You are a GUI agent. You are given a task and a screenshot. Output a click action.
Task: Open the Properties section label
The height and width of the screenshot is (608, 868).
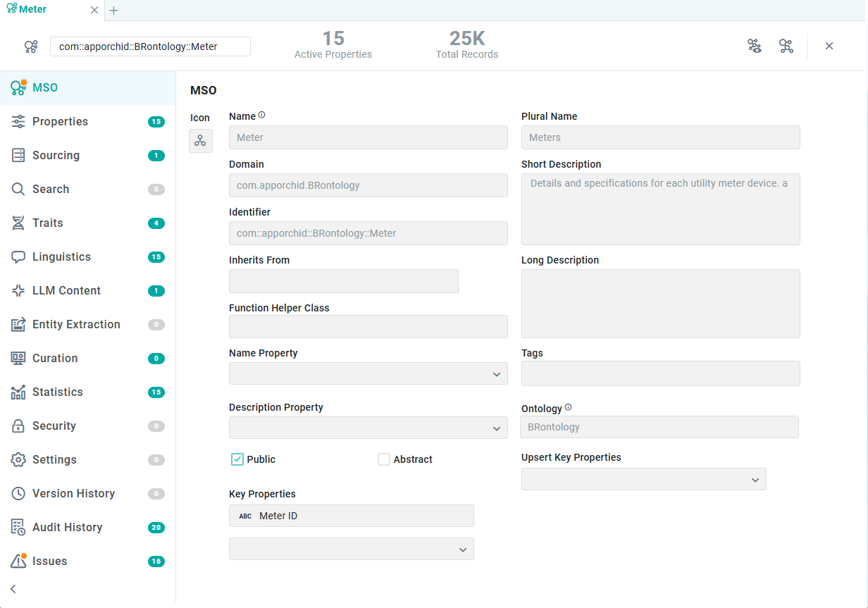pyautogui.click(x=61, y=122)
